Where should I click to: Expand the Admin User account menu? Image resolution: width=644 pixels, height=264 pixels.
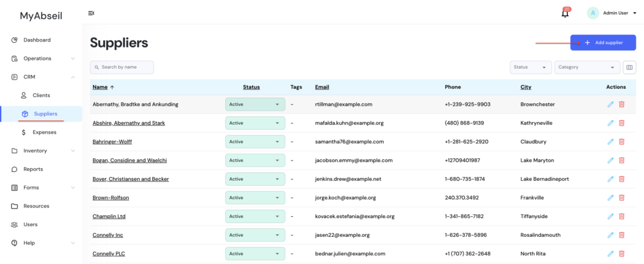coord(612,13)
